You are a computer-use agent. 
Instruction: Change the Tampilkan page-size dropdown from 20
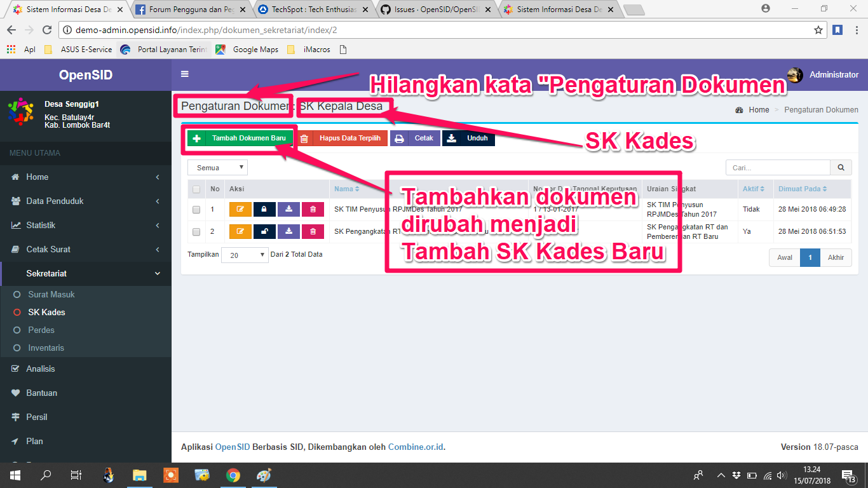(245, 254)
